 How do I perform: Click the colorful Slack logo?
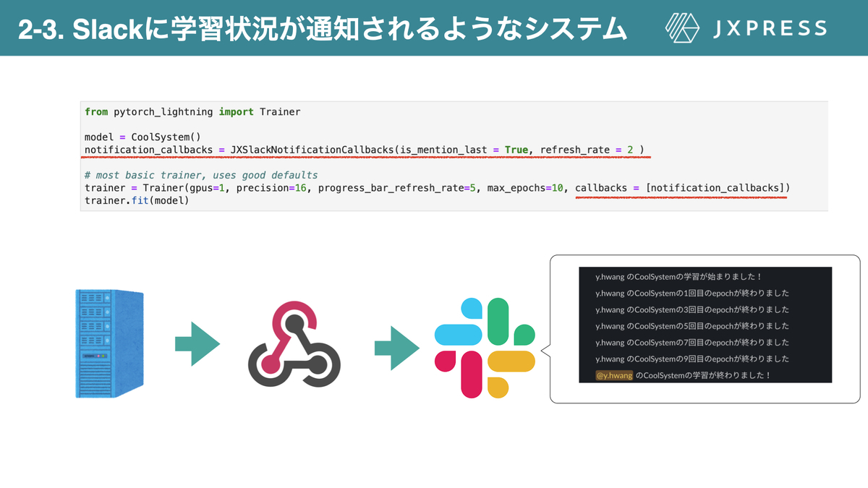click(485, 347)
